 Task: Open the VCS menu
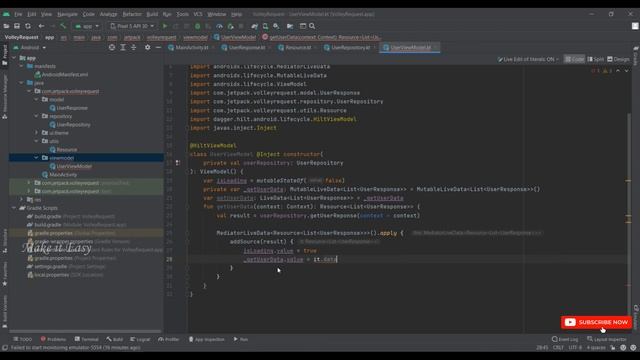tap(198, 14)
